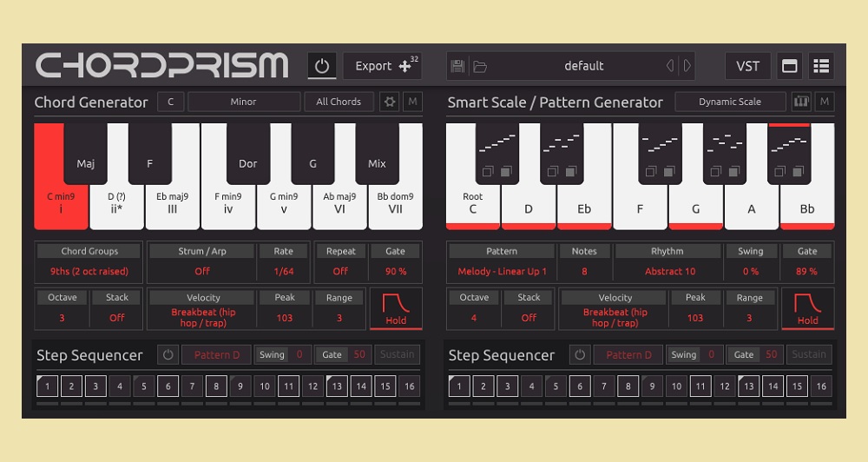Open the Strum / Arp Off value
The height and width of the screenshot is (462, 868).
point(202,272)
